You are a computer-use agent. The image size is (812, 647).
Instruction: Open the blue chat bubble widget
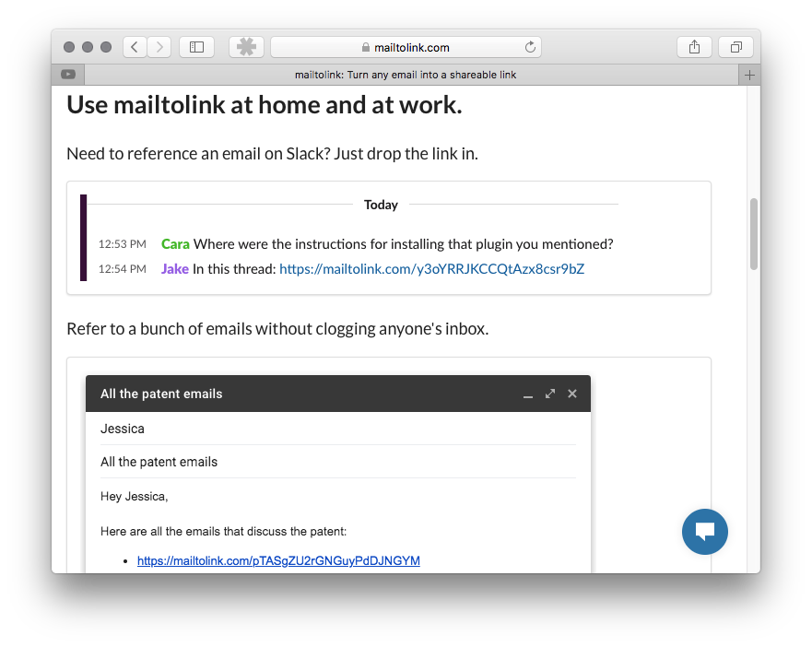coord(705,532)
